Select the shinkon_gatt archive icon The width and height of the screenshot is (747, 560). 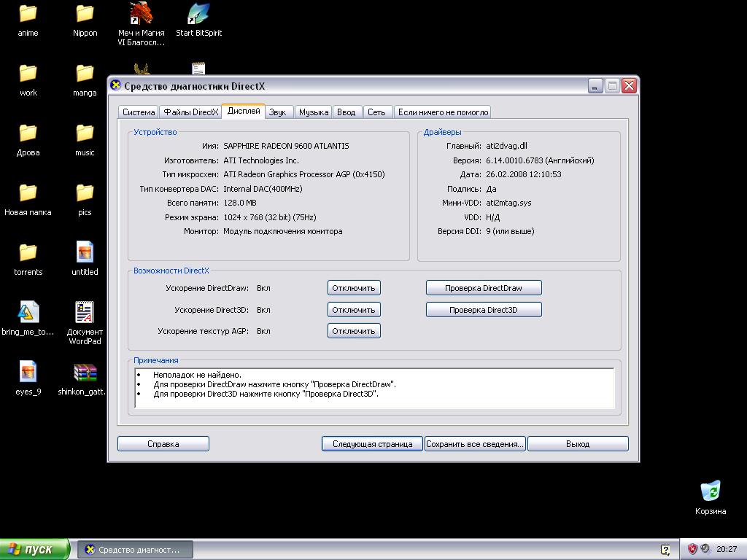[83, 379]
